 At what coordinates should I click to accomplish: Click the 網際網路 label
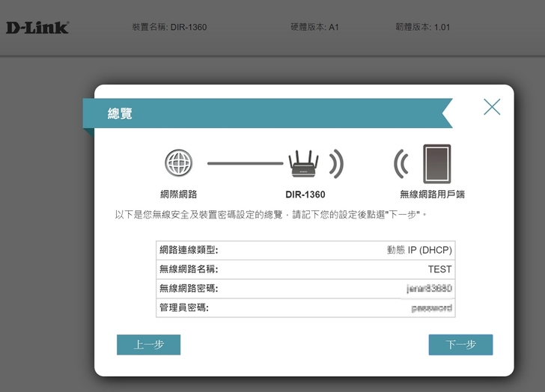point(179,194)
